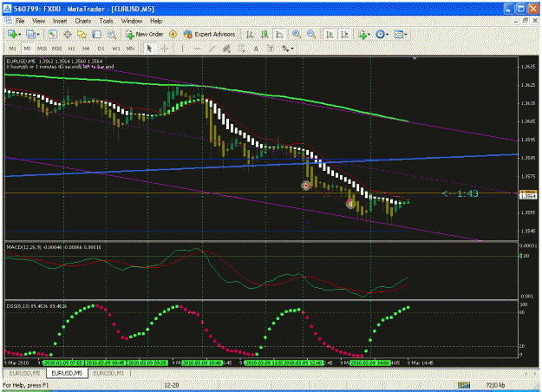
Task: Switch chart to bar chart type
Action: pyautogui.click(x=250, y=34)
